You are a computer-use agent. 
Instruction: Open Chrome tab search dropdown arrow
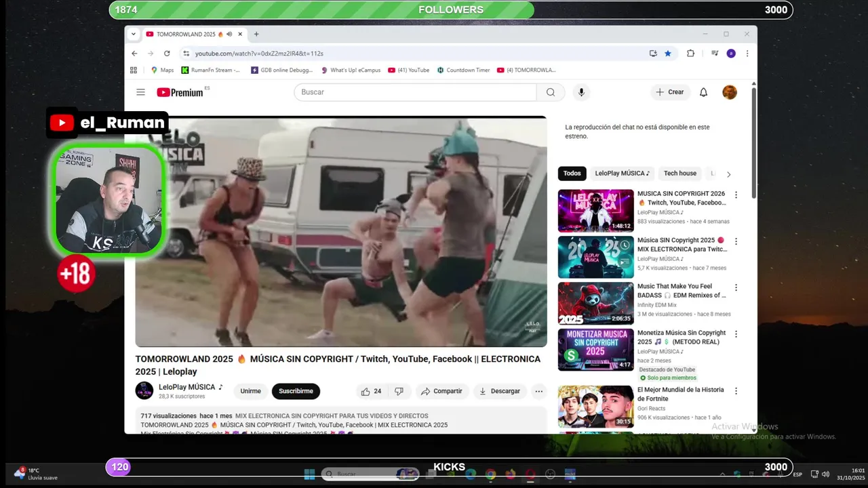click(134, 34)
